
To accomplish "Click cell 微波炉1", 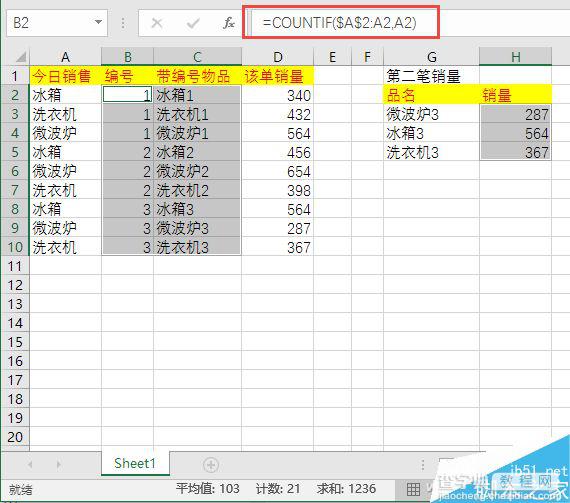I will tap(197, 133).
